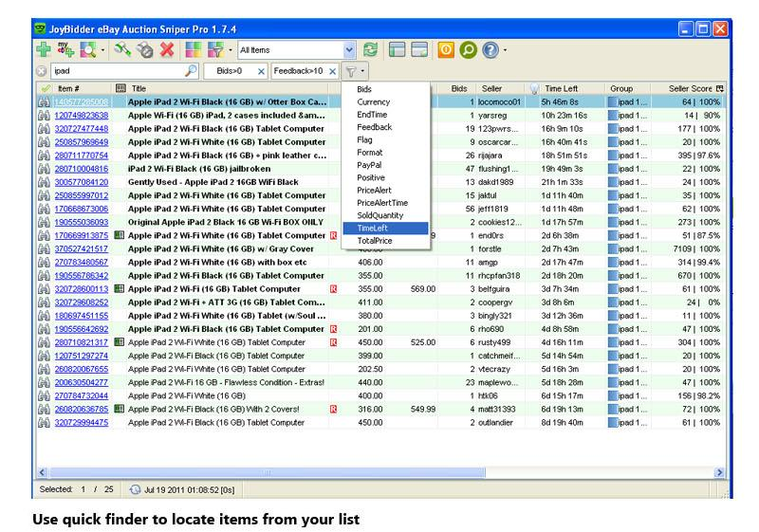Click the red X delete icon
This screenshot has height=532, width=759.
click(167, 48)
